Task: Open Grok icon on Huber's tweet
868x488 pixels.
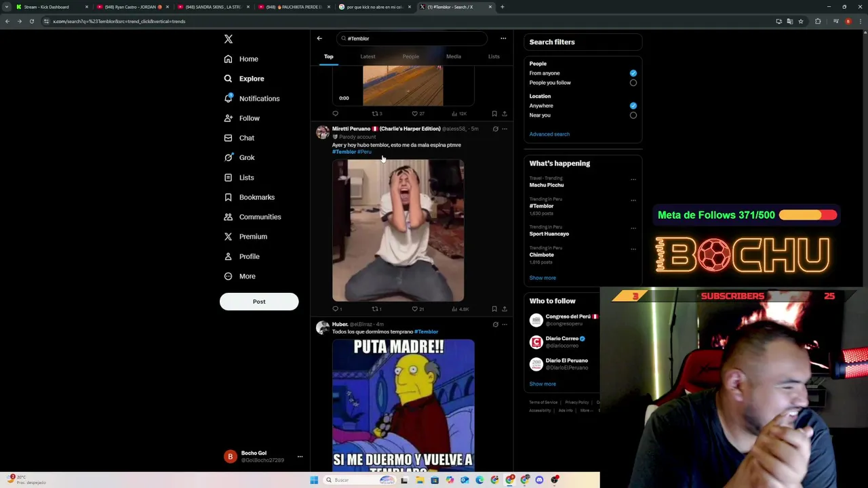Action: (495, 325)
